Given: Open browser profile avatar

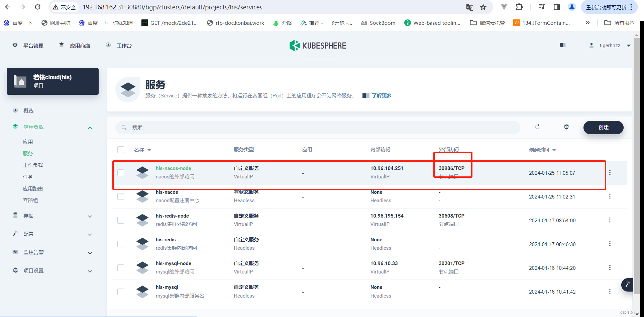Looking at the screenshot, I should 572,7.
